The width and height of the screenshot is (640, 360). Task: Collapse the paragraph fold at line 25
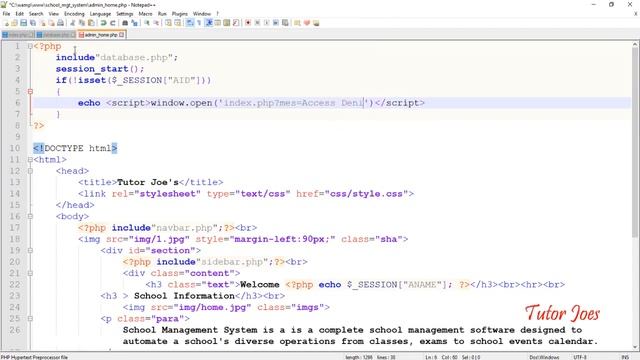click(x=30, y=318)
